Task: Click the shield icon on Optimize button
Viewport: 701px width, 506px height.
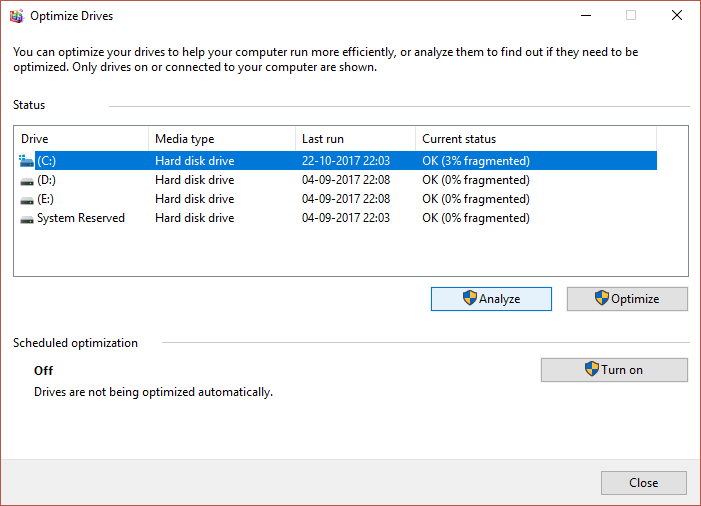Action: coord(601,298)
